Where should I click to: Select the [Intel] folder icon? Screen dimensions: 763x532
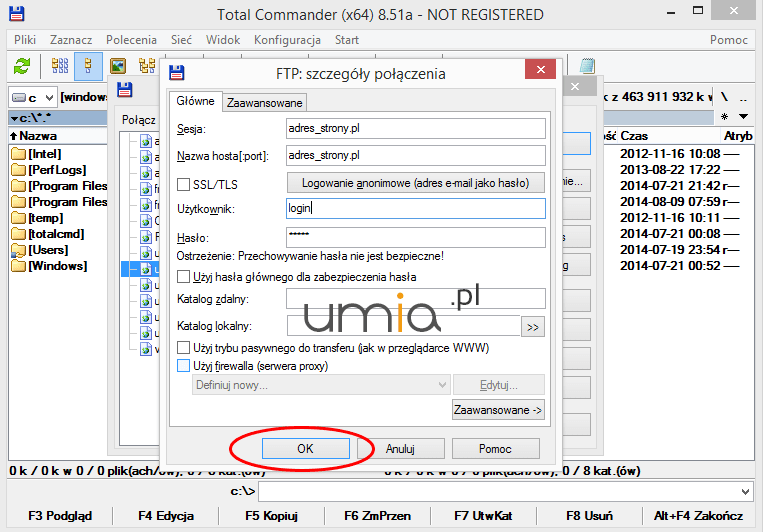18,154
